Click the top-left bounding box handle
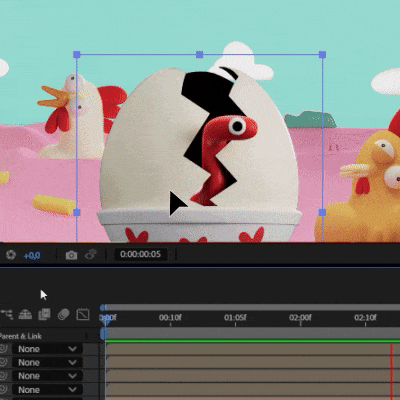Screen dimensions: 400x400 click(x=77, y=55)
